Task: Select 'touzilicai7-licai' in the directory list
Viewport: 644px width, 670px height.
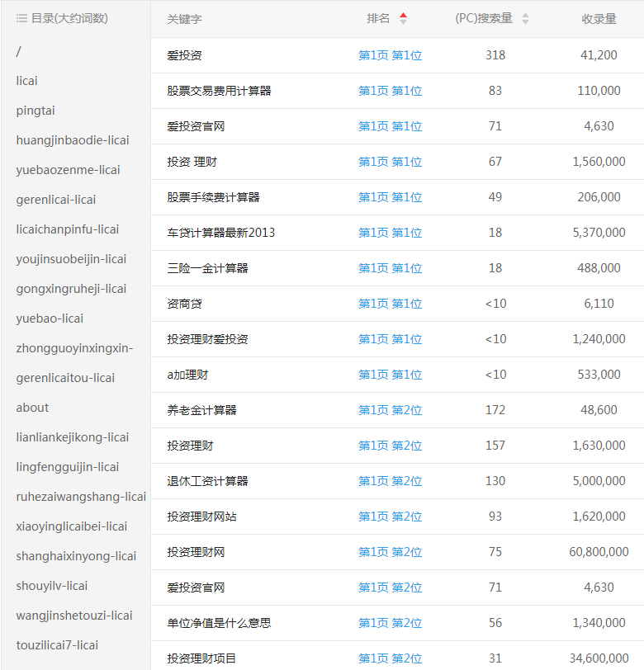Action: 57,645
